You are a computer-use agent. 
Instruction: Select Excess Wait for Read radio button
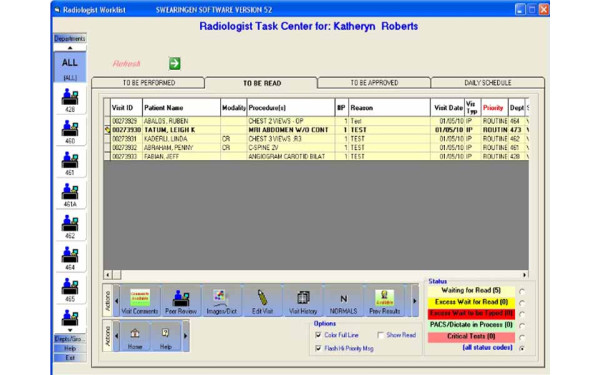point(522,303)
